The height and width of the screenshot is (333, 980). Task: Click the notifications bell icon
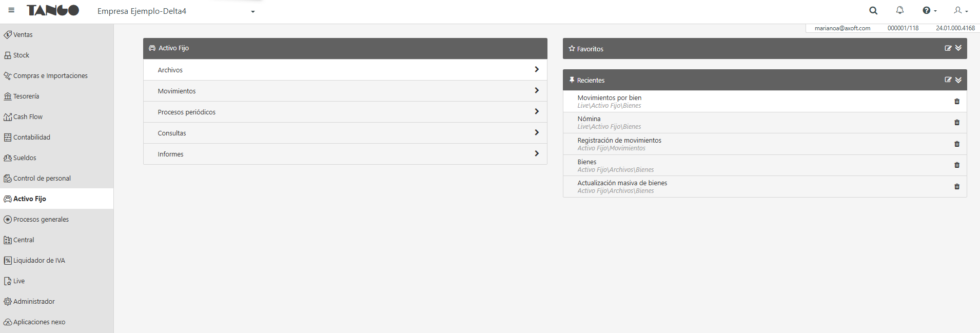pyautogui.click(x=900, y=10)
